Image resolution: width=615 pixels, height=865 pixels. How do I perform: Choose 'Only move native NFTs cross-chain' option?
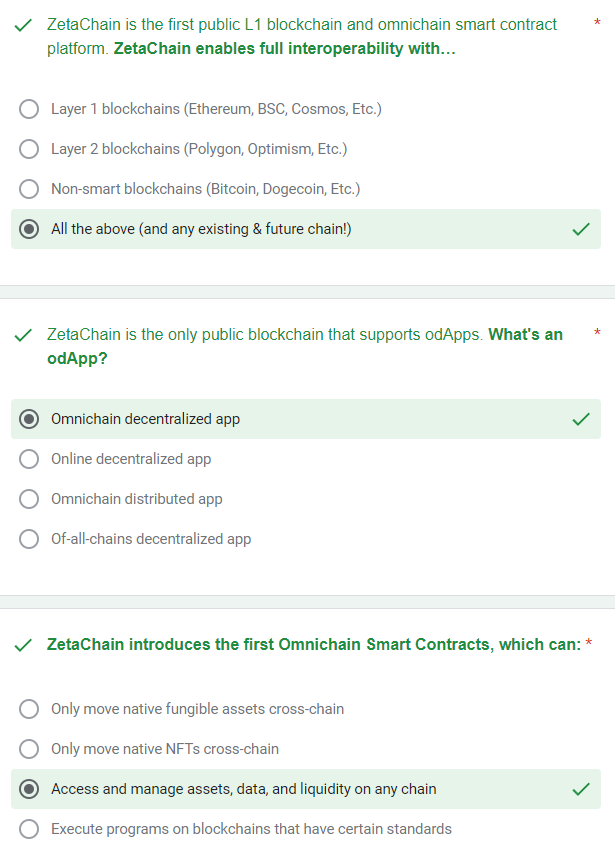29,749
